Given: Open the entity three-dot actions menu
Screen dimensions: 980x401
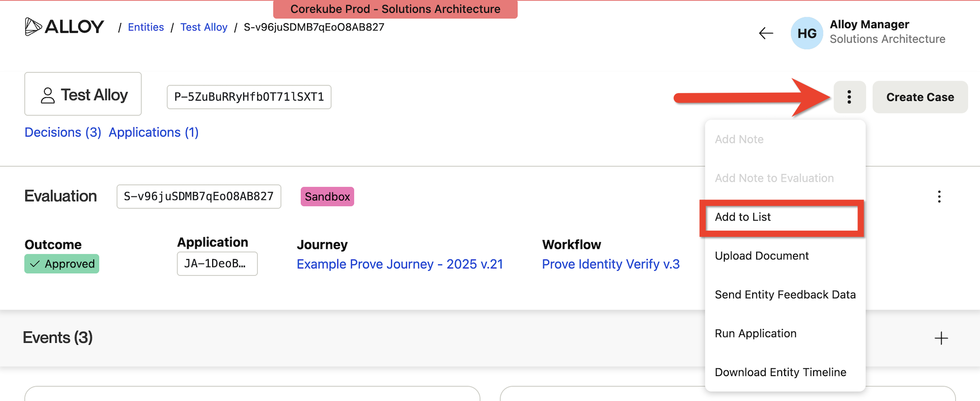Looking at the screenshot, I should click(x=849, y=97).
